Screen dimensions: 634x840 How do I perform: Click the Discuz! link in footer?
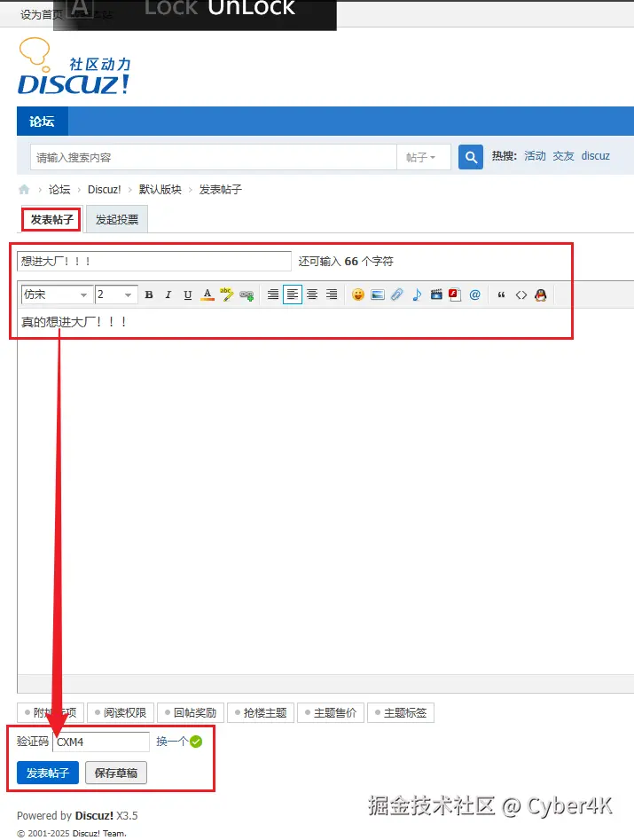pos(94,815)
